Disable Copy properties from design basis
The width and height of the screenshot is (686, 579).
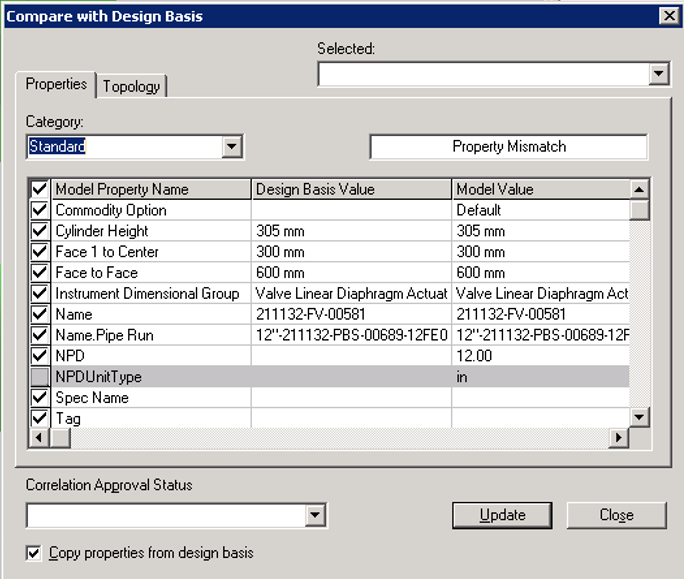[34, 552]
